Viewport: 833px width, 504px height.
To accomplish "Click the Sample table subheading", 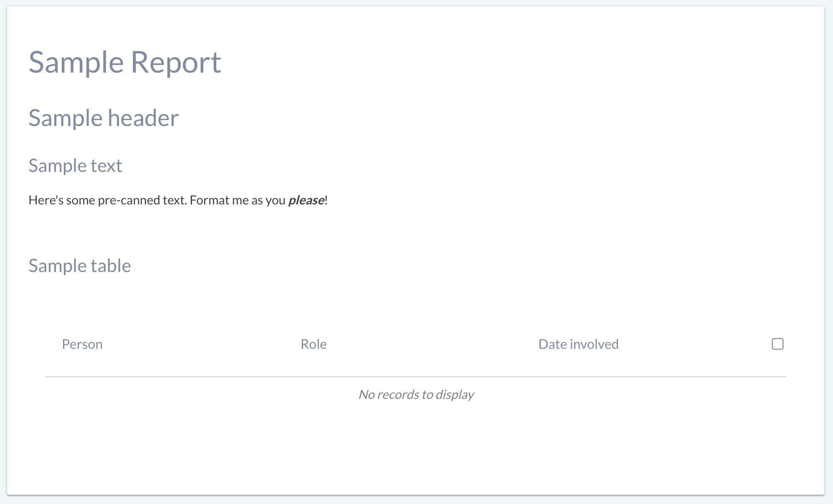I will [80, 266].
